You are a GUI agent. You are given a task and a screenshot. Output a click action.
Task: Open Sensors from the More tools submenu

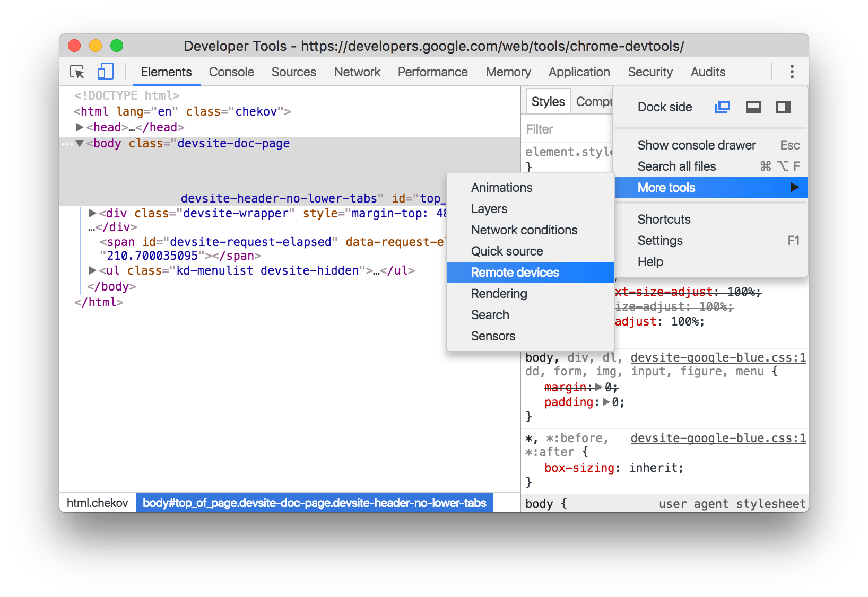click(493, 336)
